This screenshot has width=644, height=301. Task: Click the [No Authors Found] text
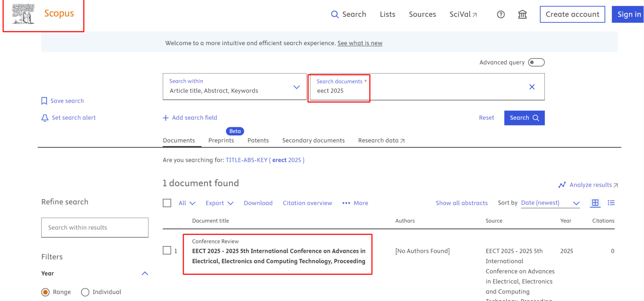[422, 251]
